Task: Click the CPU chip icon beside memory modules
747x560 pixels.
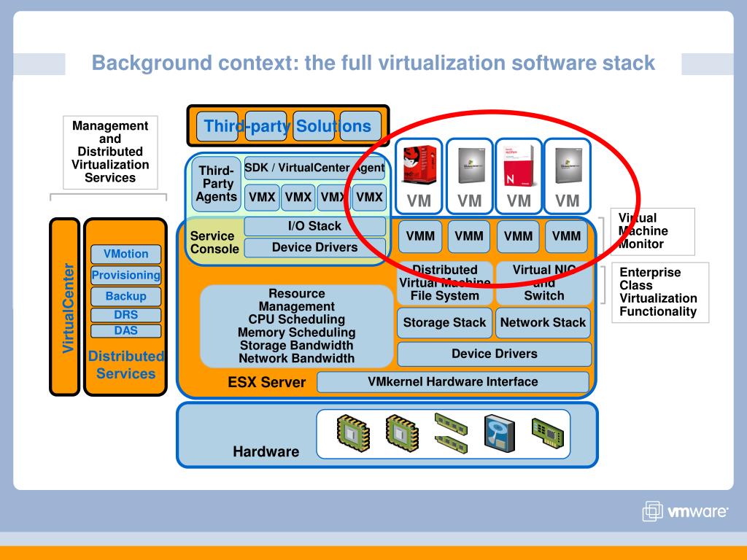Action: (x=402, y=433)
